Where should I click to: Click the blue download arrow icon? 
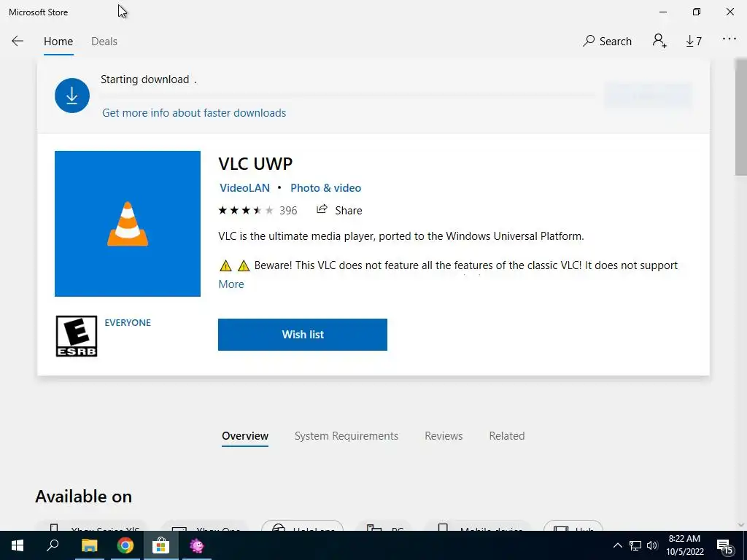pos(72,96)
